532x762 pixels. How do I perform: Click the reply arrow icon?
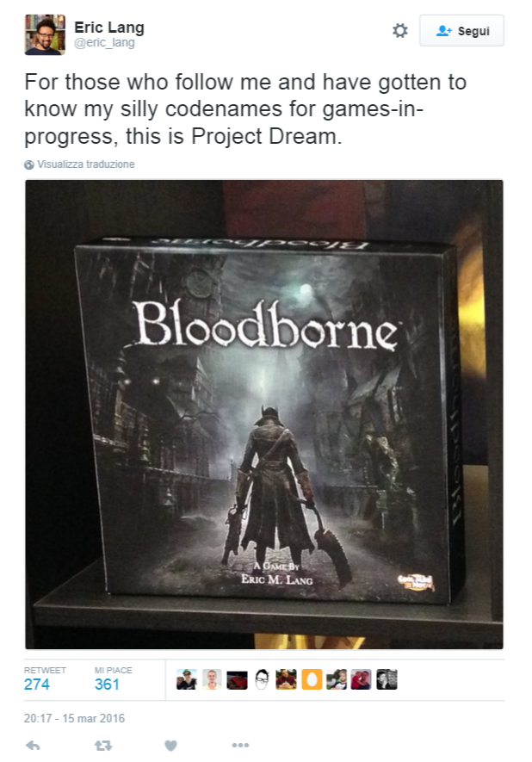(33, 745)
